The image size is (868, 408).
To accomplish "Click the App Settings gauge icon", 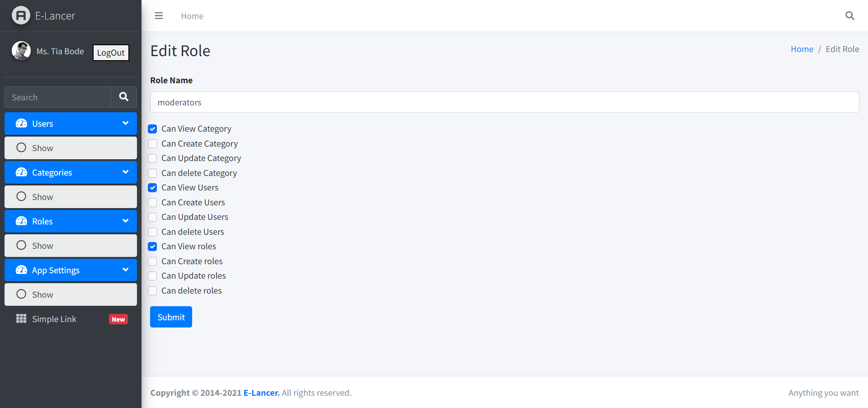I will 21,270.
